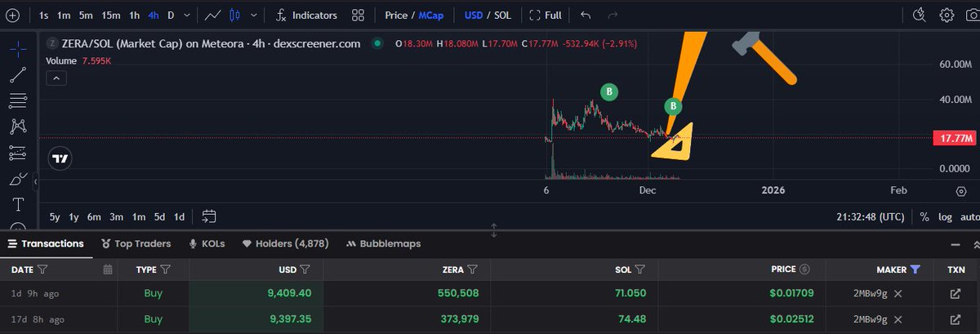Click the 17.77M current price label
The width and height of the screenshot is (980, 334).
[x=955, y=138]
